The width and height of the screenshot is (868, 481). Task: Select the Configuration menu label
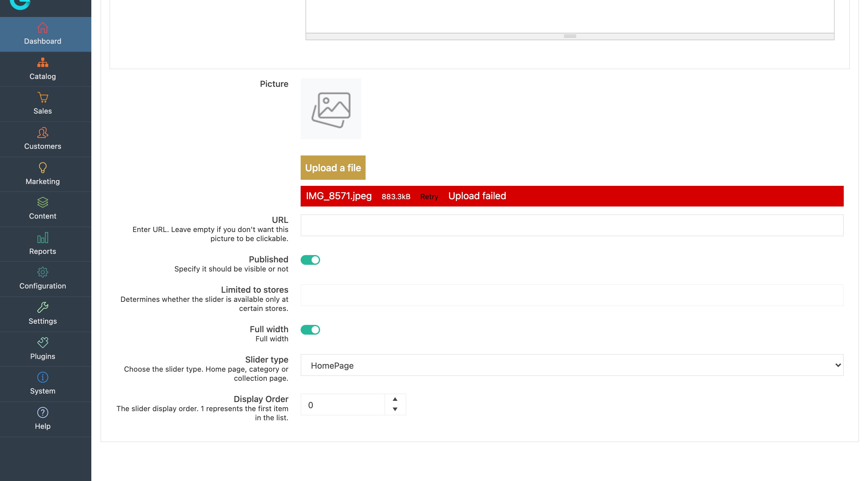[x=42, y=286]
